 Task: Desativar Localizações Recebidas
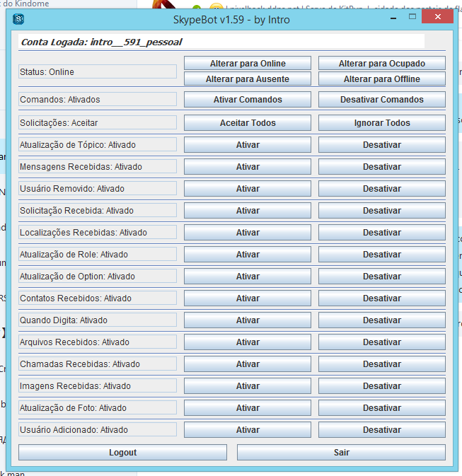[x=382, y=232]
